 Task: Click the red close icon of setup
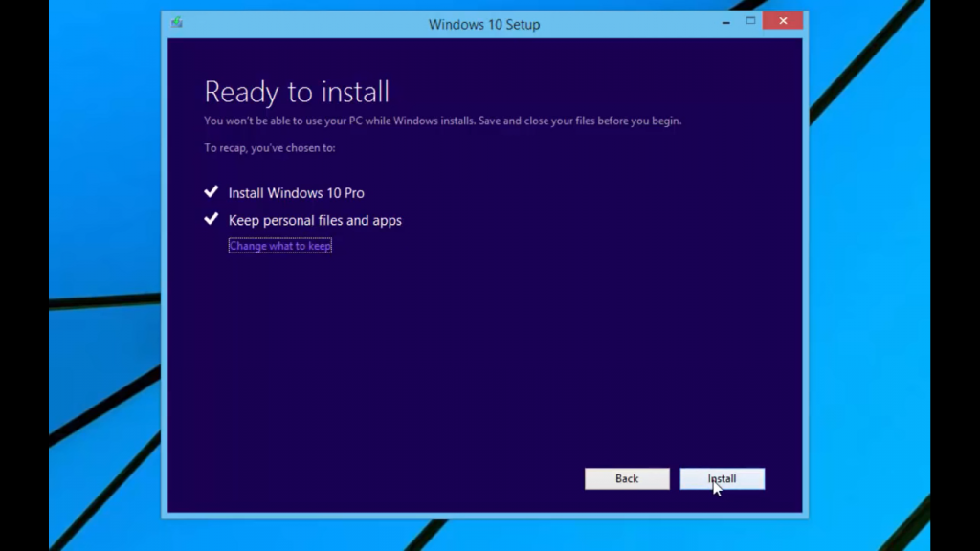coord(782,19)
